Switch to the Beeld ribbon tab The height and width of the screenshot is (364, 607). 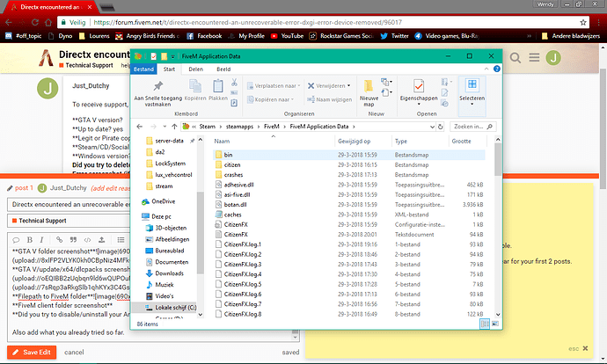(223, 69)
